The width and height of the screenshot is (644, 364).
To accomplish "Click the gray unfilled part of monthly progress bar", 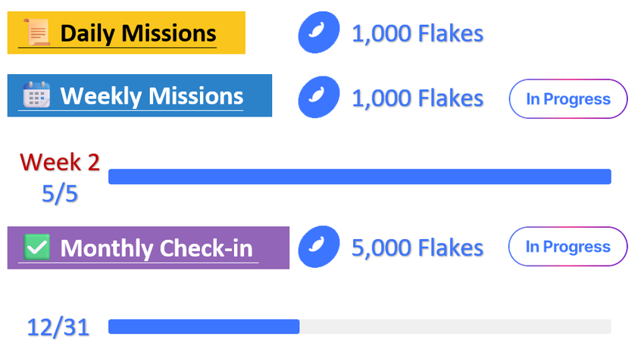I will tap(455, 326).
